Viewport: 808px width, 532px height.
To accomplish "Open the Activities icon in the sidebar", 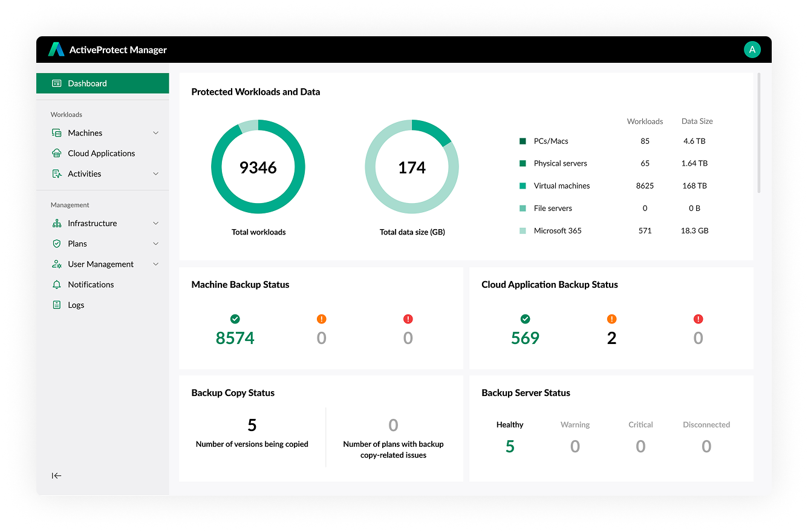I will tap(56, 174).
